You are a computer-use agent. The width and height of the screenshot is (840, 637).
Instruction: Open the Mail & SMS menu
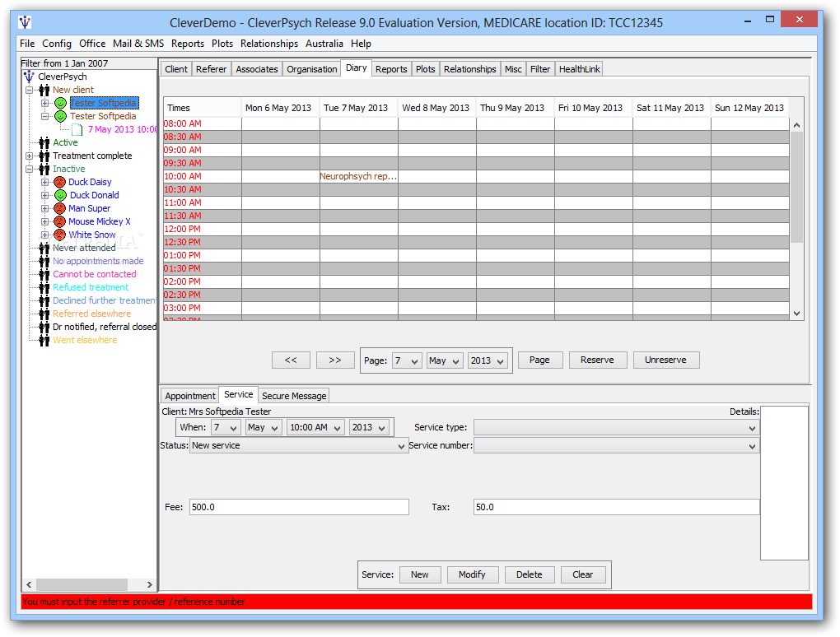click(138, 44)
